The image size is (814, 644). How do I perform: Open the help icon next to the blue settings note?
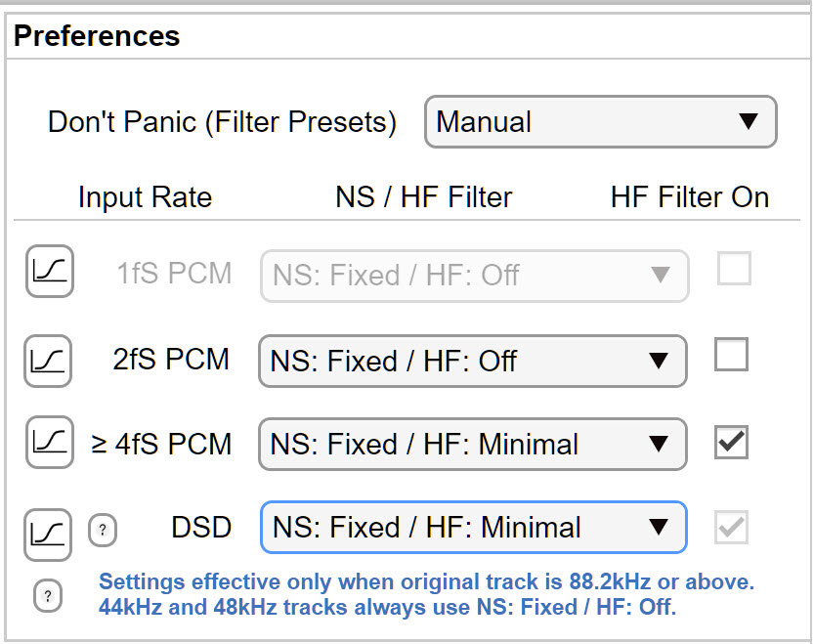pos(48,595)
